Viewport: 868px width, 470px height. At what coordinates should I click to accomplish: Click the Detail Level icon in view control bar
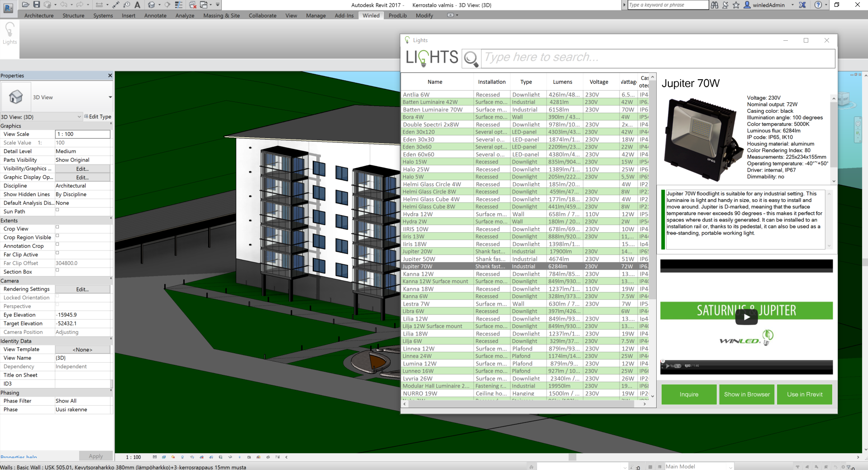pos(155,457)
